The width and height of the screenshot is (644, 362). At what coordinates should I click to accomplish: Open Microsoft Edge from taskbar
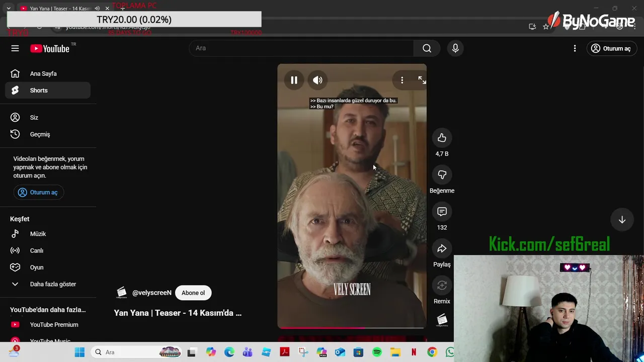pos(229,352)
